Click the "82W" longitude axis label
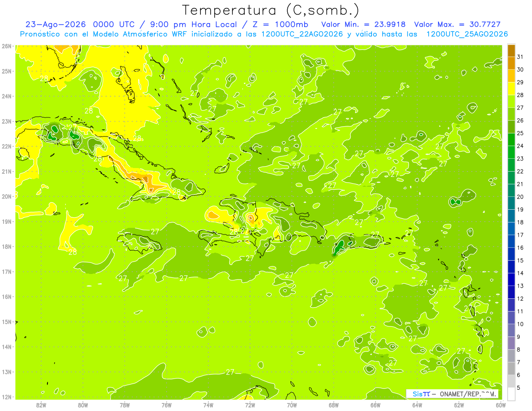 (x=41, y=405)
